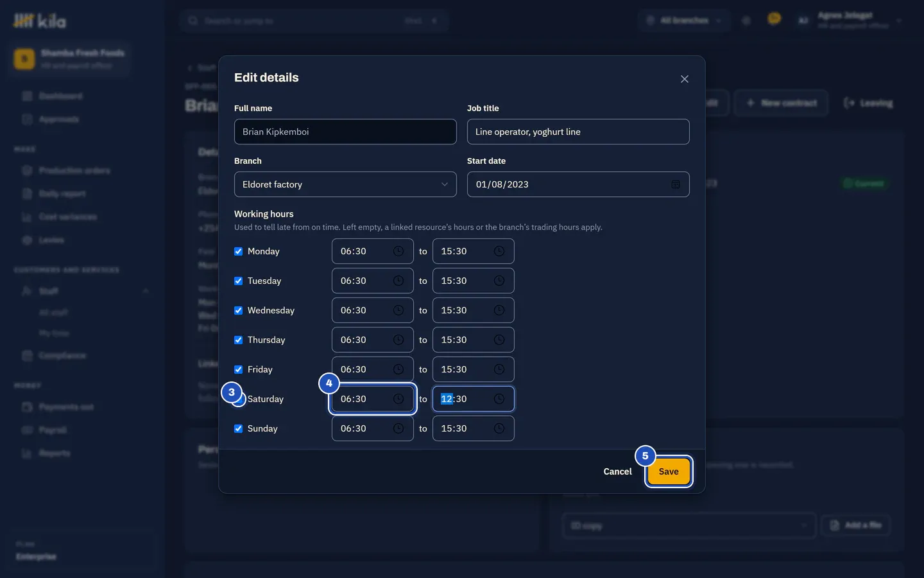Screen dimensions: 924x578
Task: Click the Leaving button behind dialog
Action: [x=868, y=103]
